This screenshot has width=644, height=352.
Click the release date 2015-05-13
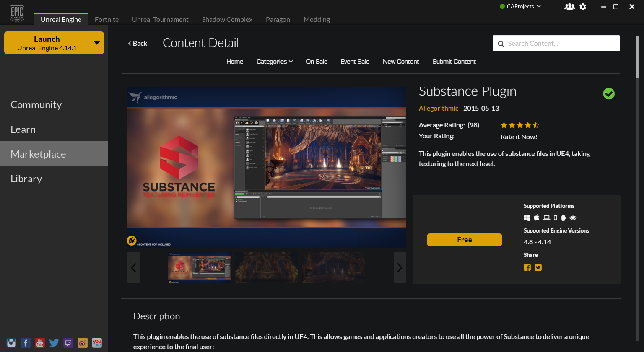481,108
